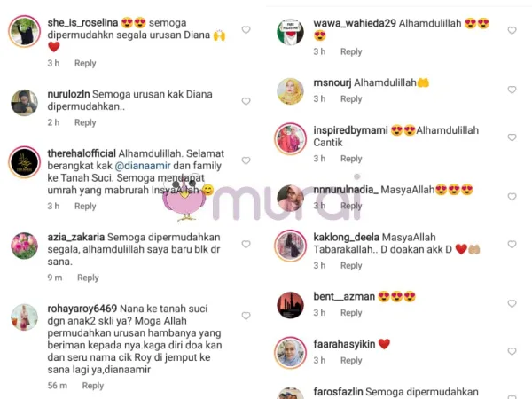Viewport: 532px width, 399px height.
Task: Heart the comment from rohayaroy6469
Action: [246, 316]
